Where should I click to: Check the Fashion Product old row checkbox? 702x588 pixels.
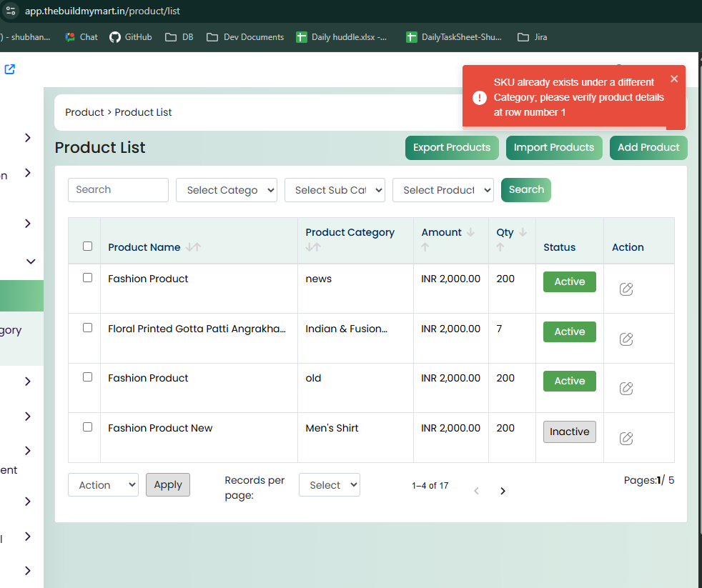coord(88,377)
